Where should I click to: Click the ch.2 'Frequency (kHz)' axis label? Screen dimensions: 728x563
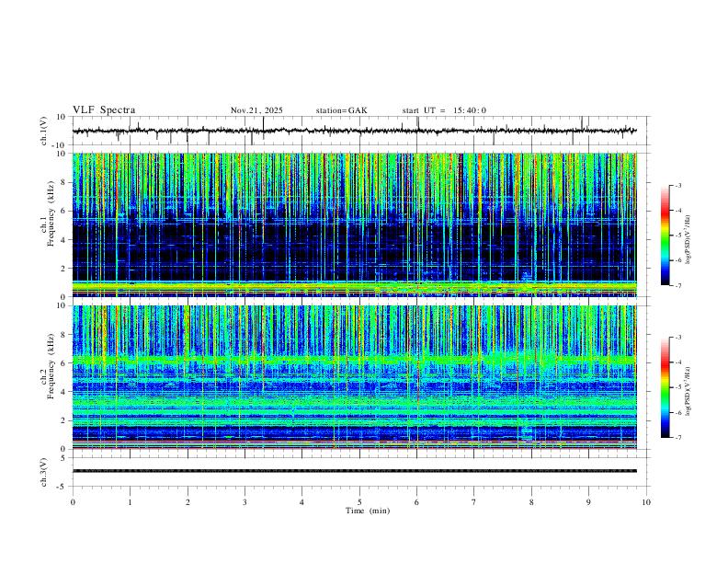(51, 366)
